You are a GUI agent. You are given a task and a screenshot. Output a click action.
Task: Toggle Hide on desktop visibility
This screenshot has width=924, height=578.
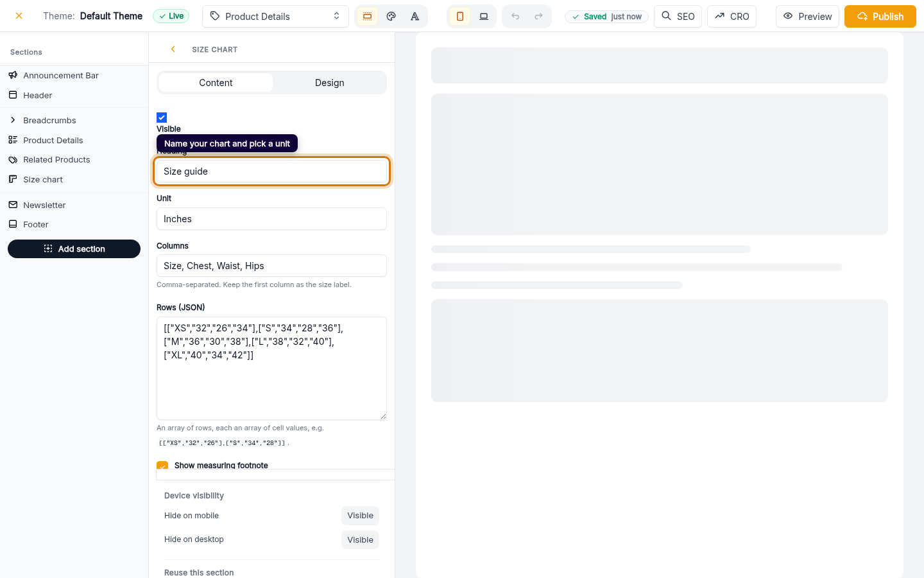tap(360, 540)
